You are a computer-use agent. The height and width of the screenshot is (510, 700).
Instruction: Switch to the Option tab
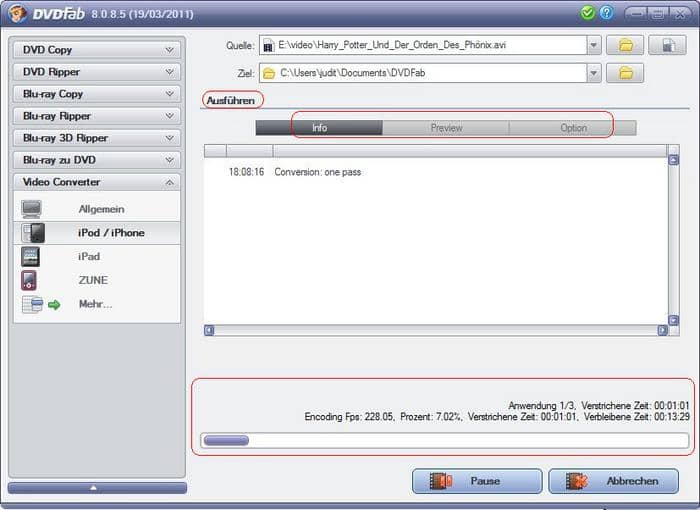tap(573, 128)
